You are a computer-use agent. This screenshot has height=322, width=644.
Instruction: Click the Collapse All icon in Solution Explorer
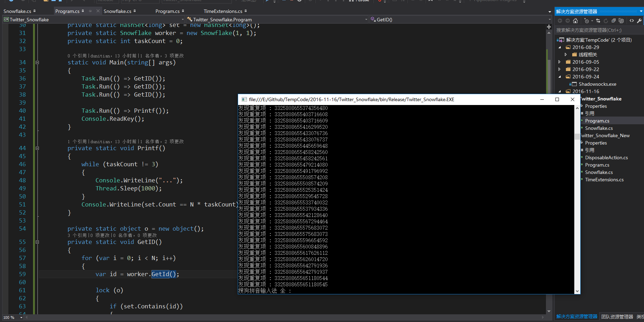614,21
